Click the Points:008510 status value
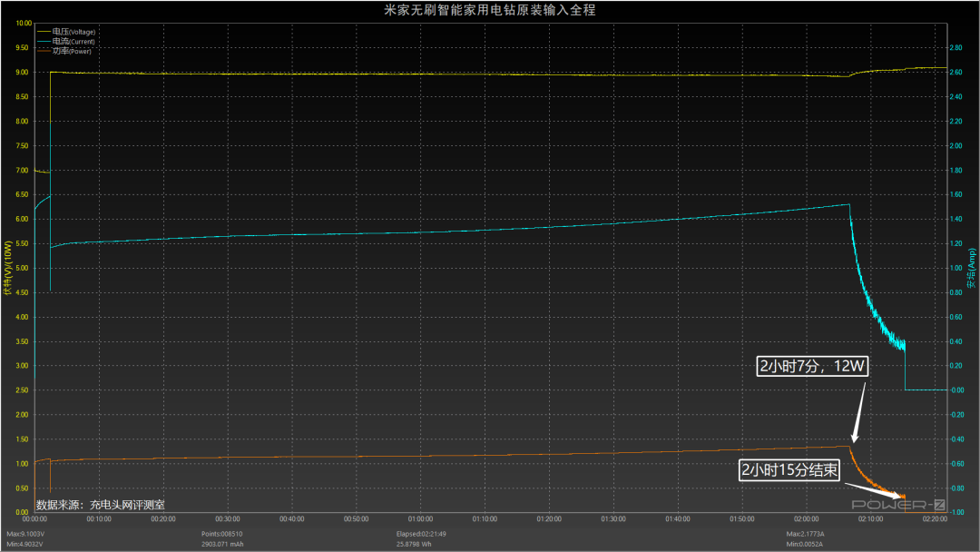This screenshot has height=552, width=980. pyautogui.click(x=222, y=534)
